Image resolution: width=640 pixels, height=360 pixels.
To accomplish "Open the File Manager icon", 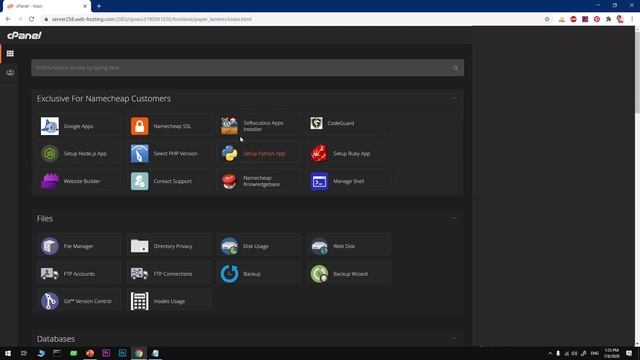I will tap(50, 246).
